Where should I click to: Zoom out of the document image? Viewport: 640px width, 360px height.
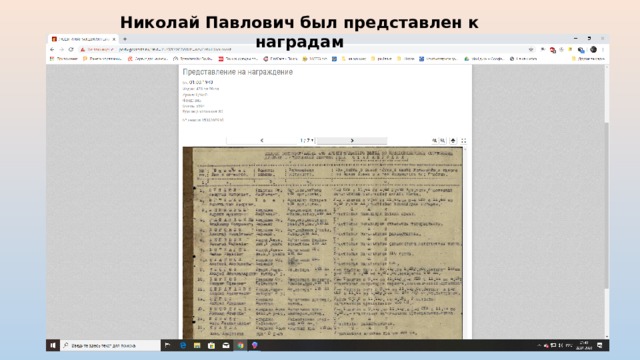[x=443, y=140]
